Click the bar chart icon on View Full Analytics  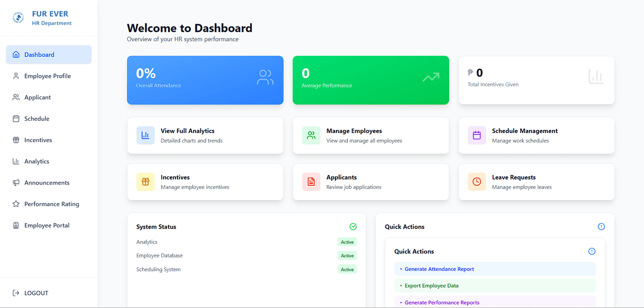click(x=145, y=136)
